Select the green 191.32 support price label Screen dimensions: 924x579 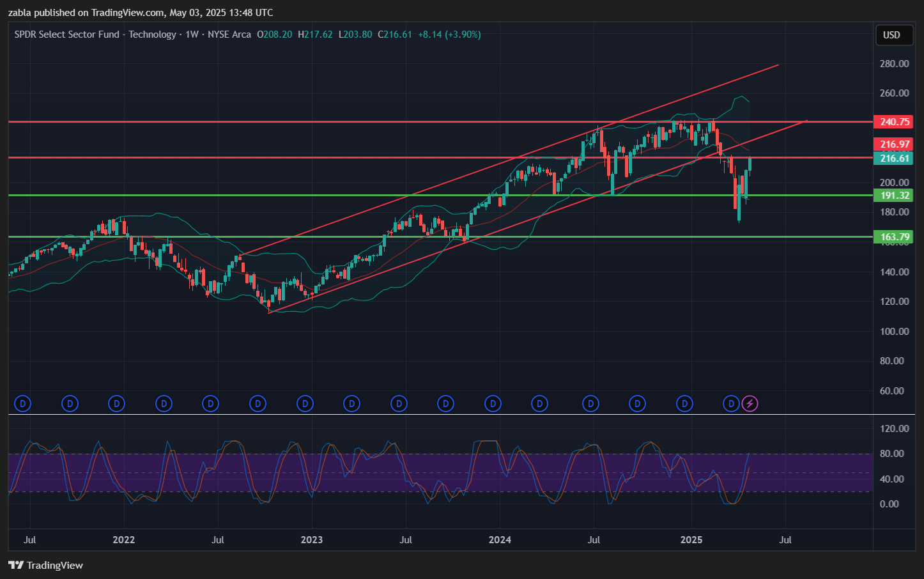click(894, 196)
